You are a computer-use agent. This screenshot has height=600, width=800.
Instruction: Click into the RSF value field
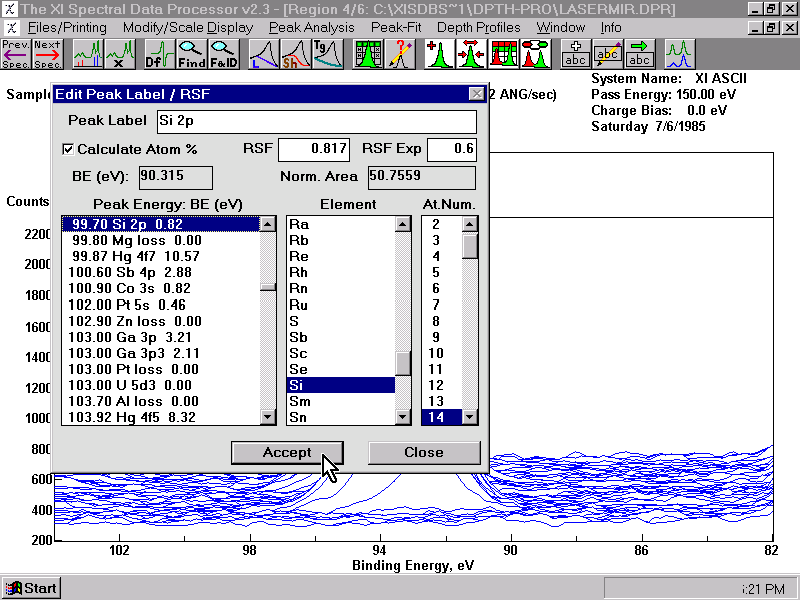click(x=314, y=149)
